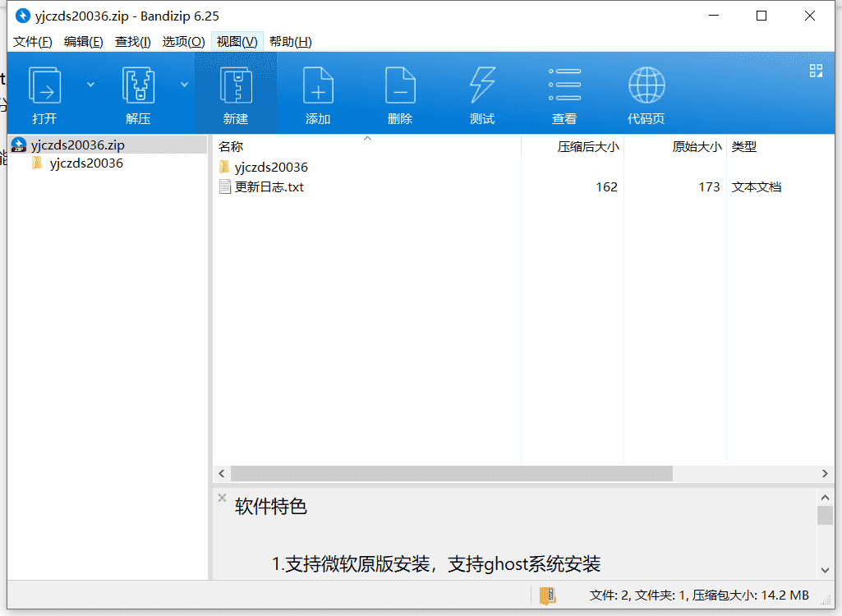This screenshot has height=616, width=842.
Task: Click the 代码页 (Code page) globe icon
Action: click(646, 85)
